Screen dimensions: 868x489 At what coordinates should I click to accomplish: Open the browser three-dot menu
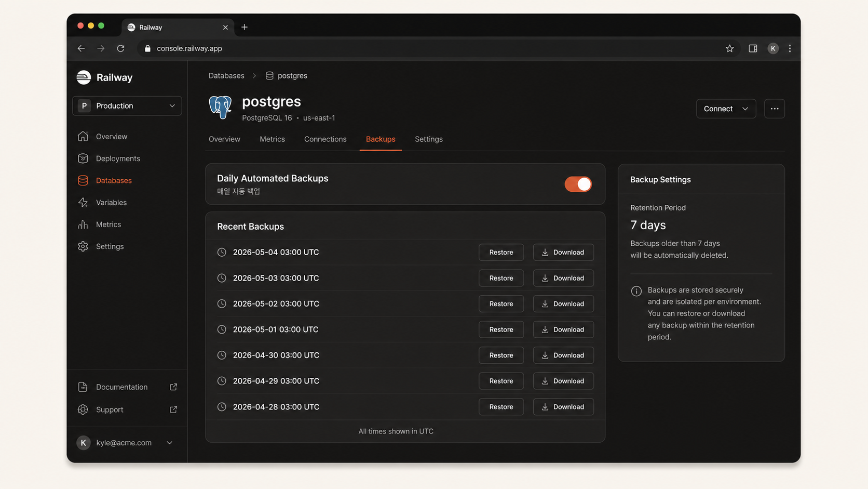click(x=790, y=48)
